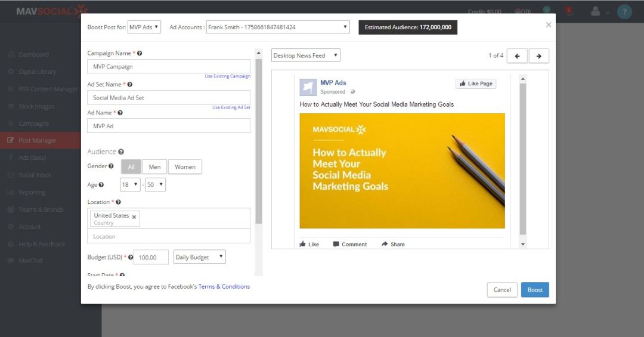Open Social Inbox in sidebar

(x=35, y=175)
